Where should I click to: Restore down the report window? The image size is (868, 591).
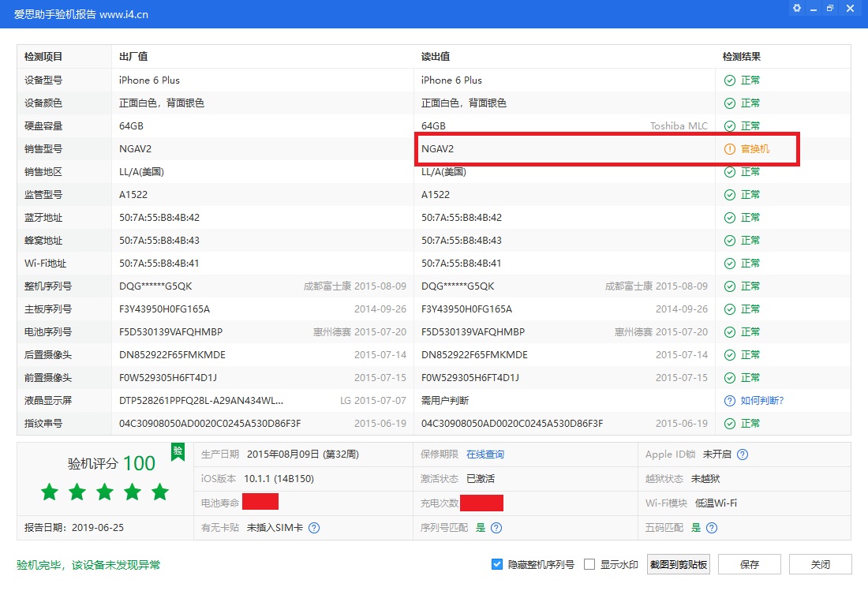tap(830, 9)
